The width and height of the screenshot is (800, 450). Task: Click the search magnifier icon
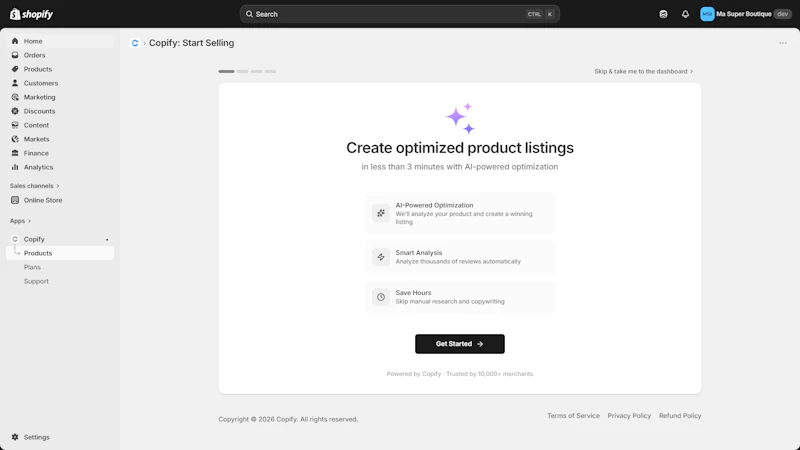point(249,14)
